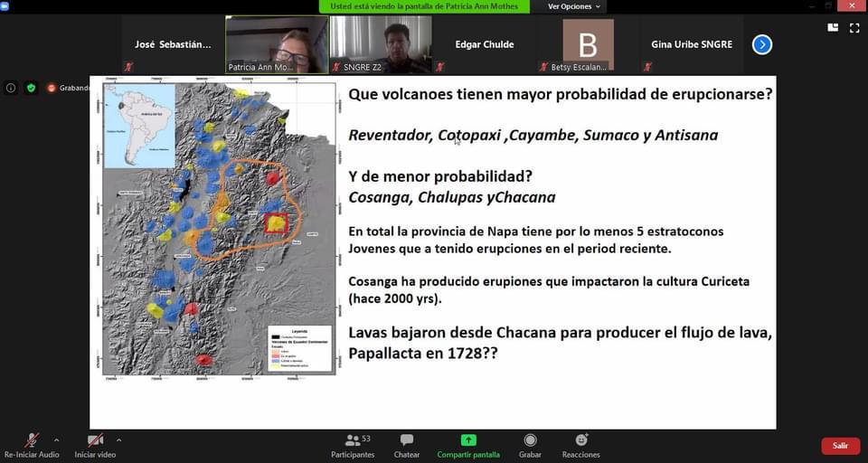Click the South America inset map

139,126
